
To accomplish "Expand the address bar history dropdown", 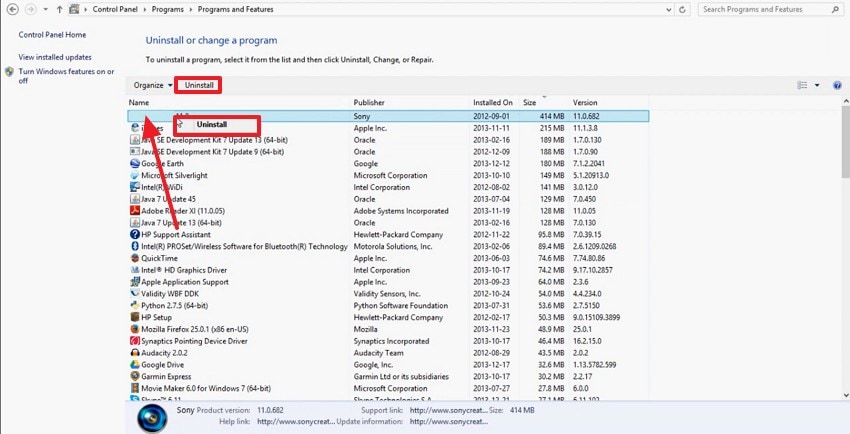I will click(x=670, y=9).
